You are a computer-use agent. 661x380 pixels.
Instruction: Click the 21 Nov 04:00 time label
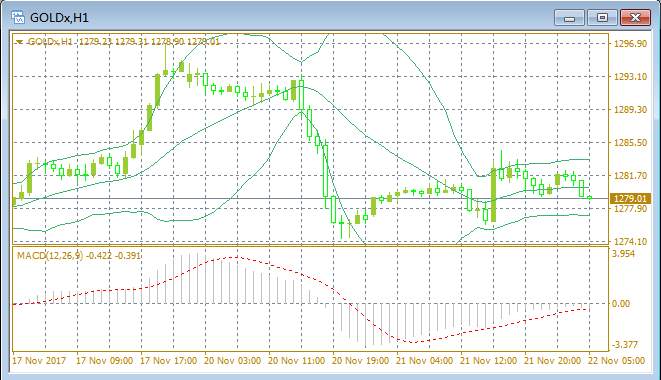425,361
